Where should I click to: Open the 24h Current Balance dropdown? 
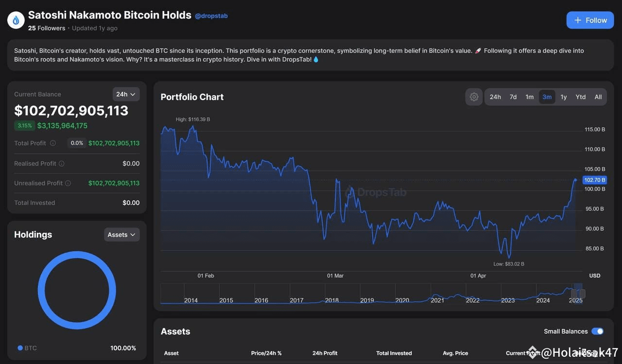tap(126, 94)
